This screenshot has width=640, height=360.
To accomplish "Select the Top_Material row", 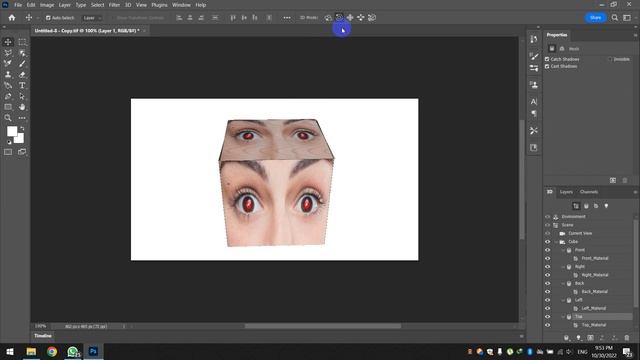I will pos(593,325).
